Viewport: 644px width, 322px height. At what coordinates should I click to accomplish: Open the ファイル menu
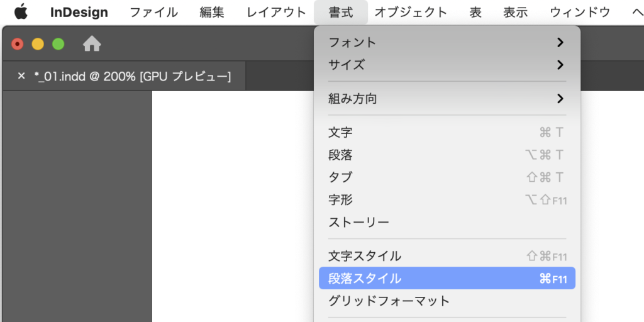(x=153, y=12)
